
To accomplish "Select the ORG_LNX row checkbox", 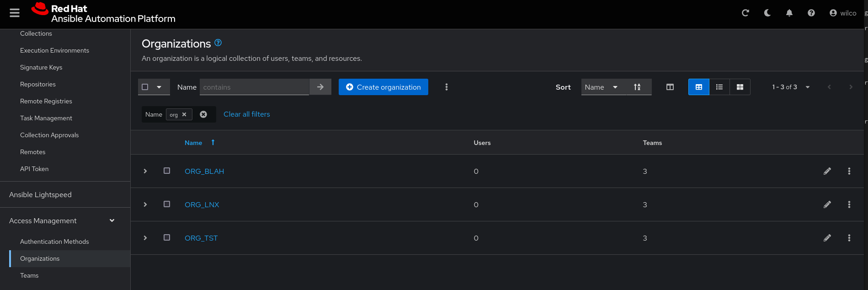I will [167, 204].
